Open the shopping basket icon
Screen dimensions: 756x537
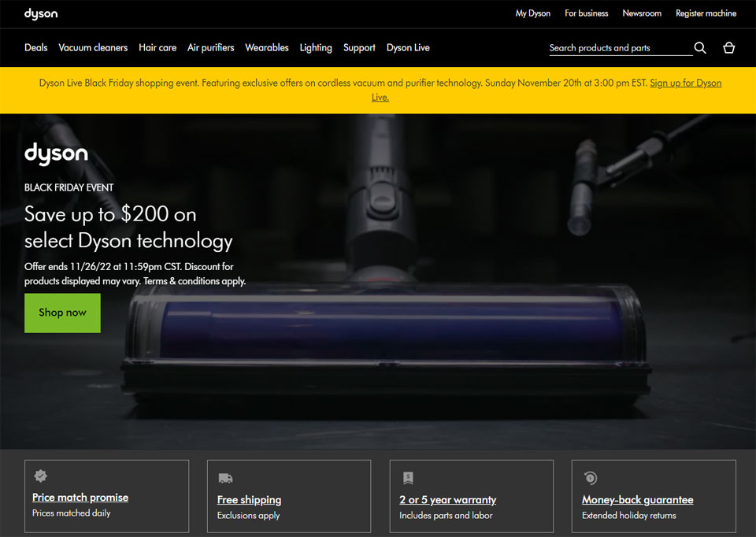tap(729, 48)
